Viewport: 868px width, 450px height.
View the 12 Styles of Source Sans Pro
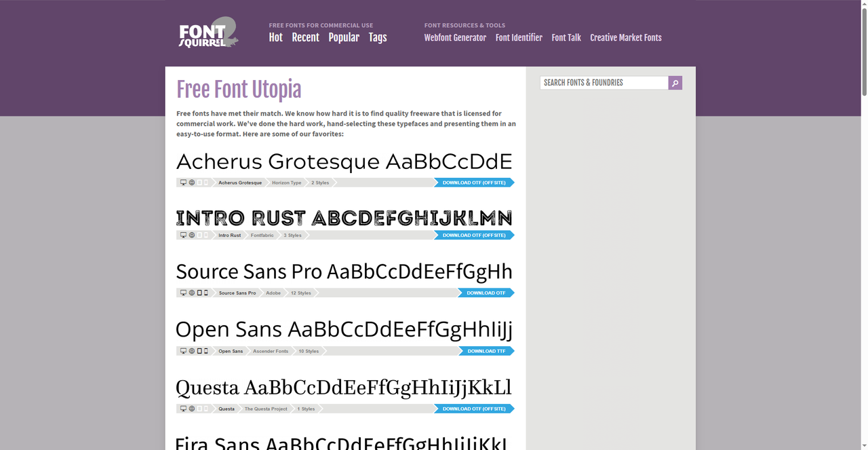point(300,293)
